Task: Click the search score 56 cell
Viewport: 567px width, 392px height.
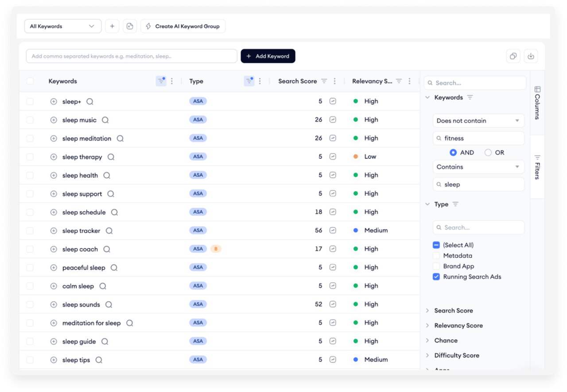Action: click(x=318, y=231)
